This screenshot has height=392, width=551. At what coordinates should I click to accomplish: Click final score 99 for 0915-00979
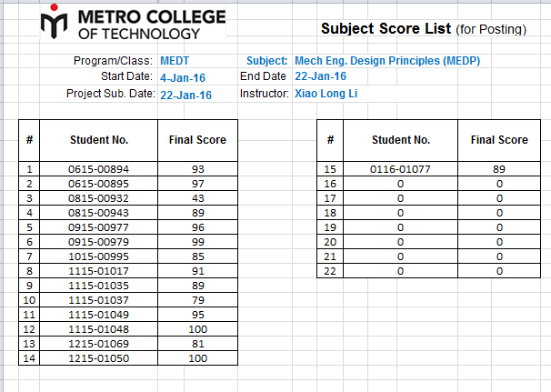[197, 242]
